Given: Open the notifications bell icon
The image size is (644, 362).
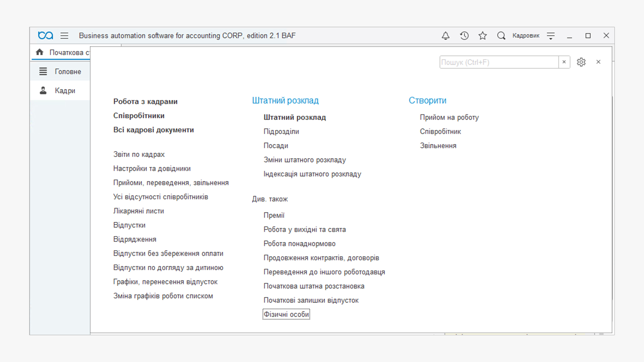Looking at the screenshot, I should tap(445, 36).
